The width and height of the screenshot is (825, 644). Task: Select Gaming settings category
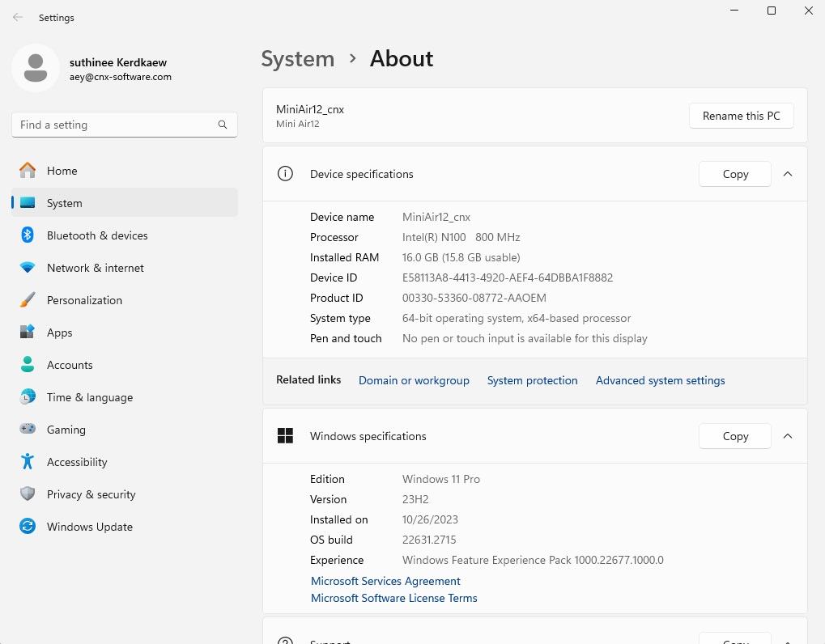tap(125, 430)
